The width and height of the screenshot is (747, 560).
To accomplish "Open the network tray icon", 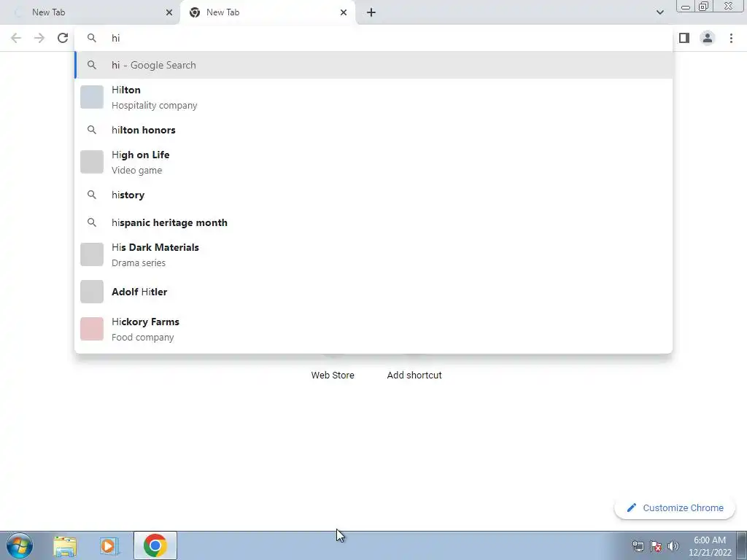I will [638, 546].
